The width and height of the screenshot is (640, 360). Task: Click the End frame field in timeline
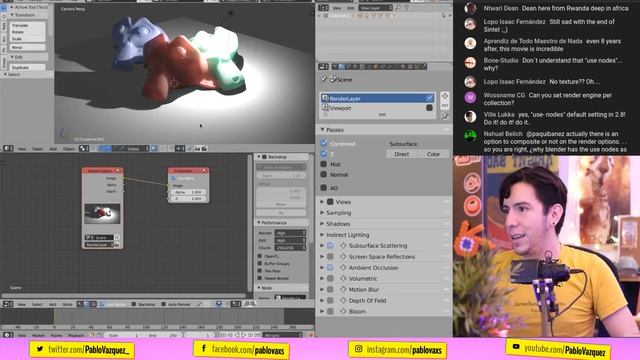[x=163, y=335]
